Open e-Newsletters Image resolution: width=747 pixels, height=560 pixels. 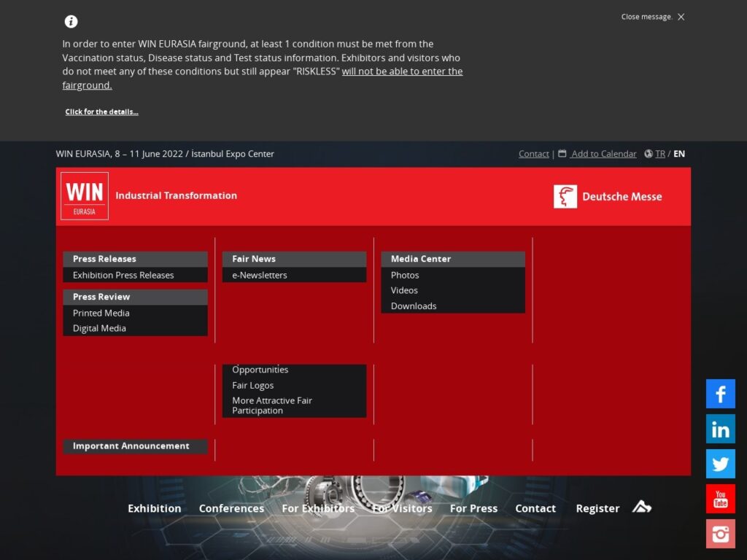[x=295, y=275]
